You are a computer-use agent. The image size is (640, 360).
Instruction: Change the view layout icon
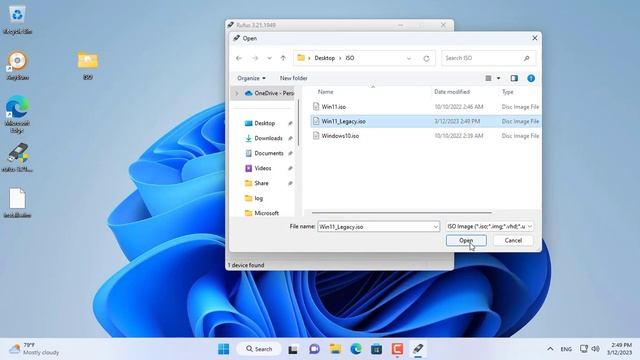[488, 78]
